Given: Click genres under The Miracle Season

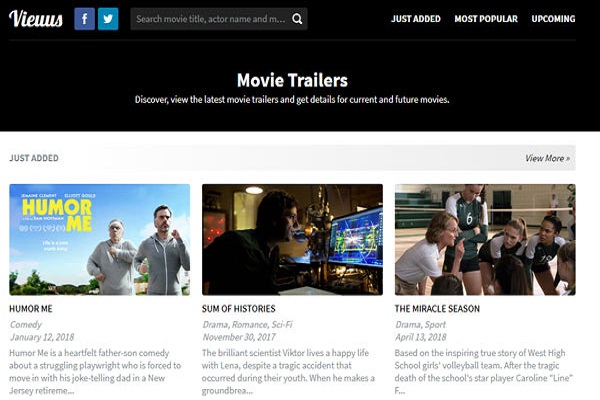Looking at the screenshot, I should (422, 325).
